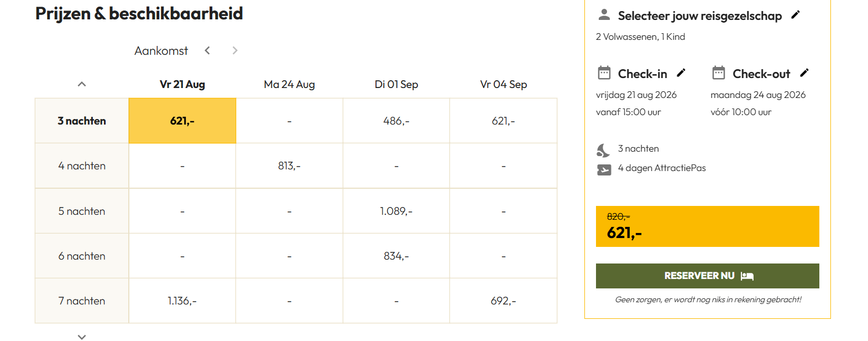Viewport: 868px width, 341px height.
Task: Select Di 01 Sep arrival column header
Action: pyautogui.click(x=396, y=84)
